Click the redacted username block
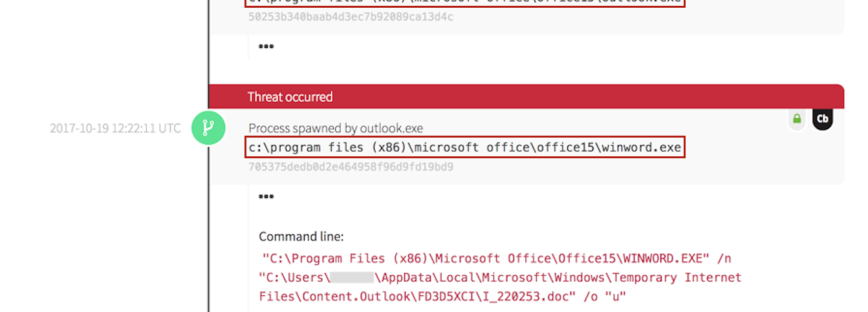This screenshot has height=312, width=868. (x=353, y=278)
